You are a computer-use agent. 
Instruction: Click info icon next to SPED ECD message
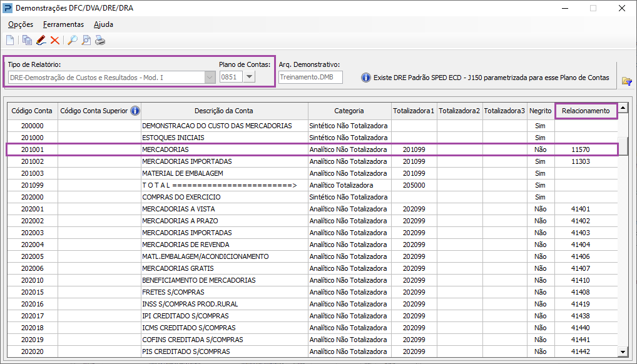pyautogui.click(x=366, y=78)
